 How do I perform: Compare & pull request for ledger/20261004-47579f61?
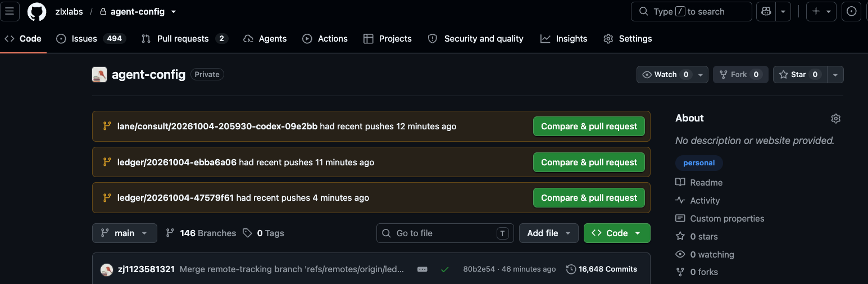point(589,198)
